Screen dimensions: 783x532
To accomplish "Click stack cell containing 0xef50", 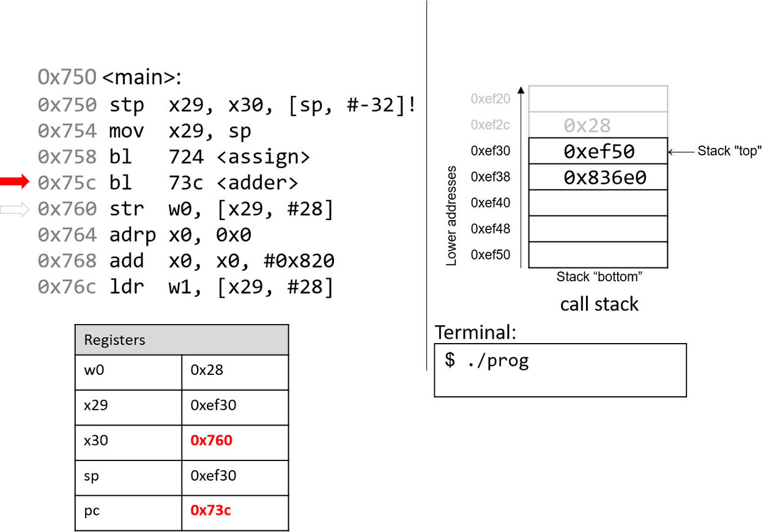I will click(598, 151).
